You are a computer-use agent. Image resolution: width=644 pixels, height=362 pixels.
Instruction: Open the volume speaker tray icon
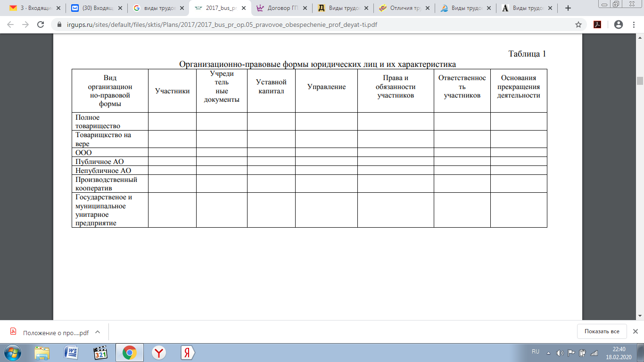[x=560, y=353]
